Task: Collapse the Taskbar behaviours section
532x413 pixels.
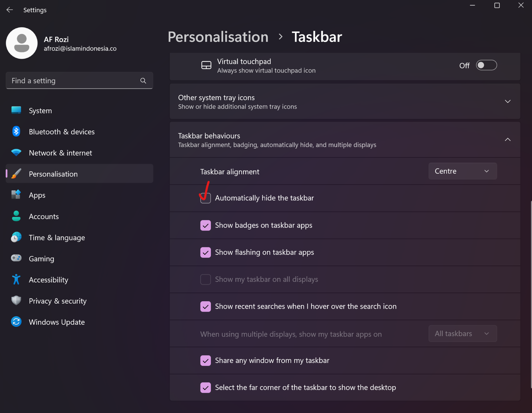Action: [507, 140]
